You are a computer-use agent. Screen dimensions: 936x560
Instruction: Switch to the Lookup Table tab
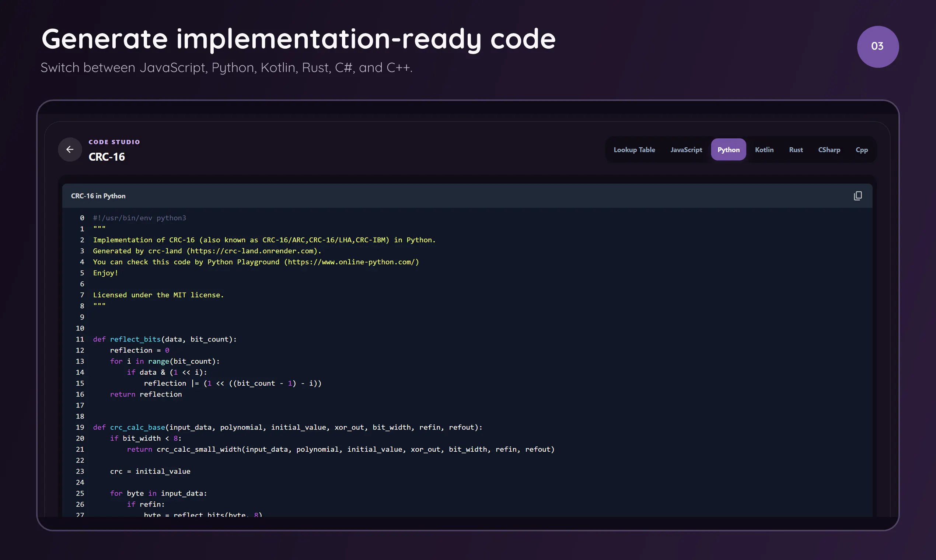634,150
